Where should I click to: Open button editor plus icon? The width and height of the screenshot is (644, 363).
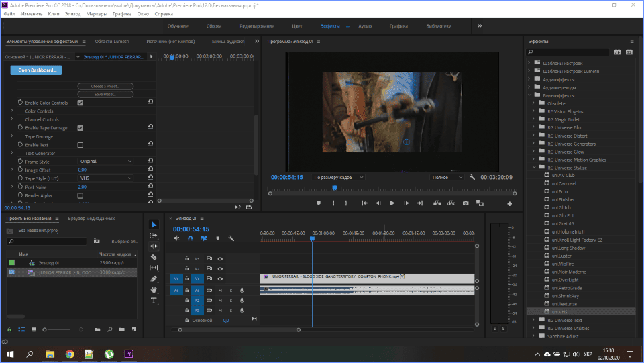(509, 204)
